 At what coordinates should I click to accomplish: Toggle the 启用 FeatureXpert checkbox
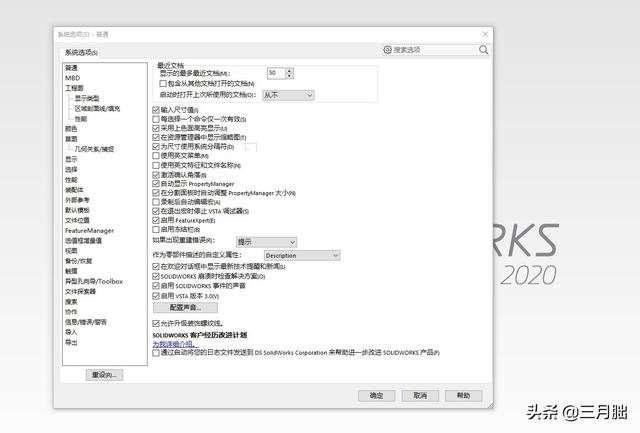point(156,220)
